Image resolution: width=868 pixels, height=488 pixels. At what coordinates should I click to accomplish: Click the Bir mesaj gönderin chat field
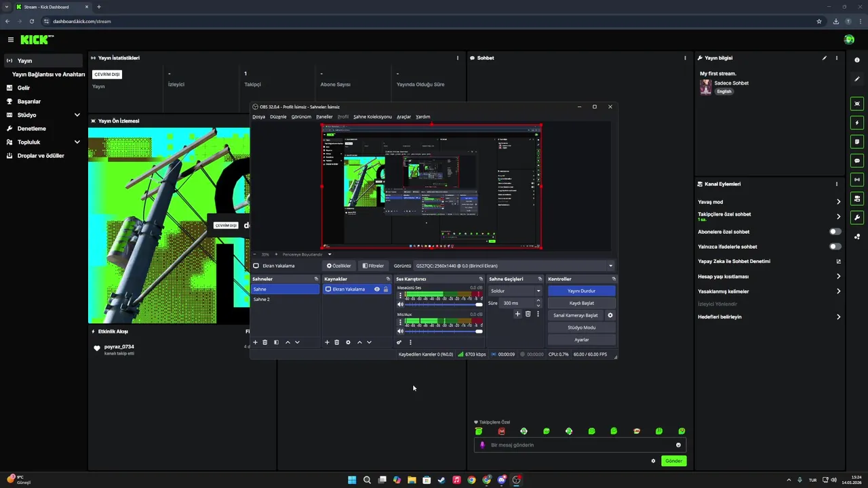click(580, 445)
